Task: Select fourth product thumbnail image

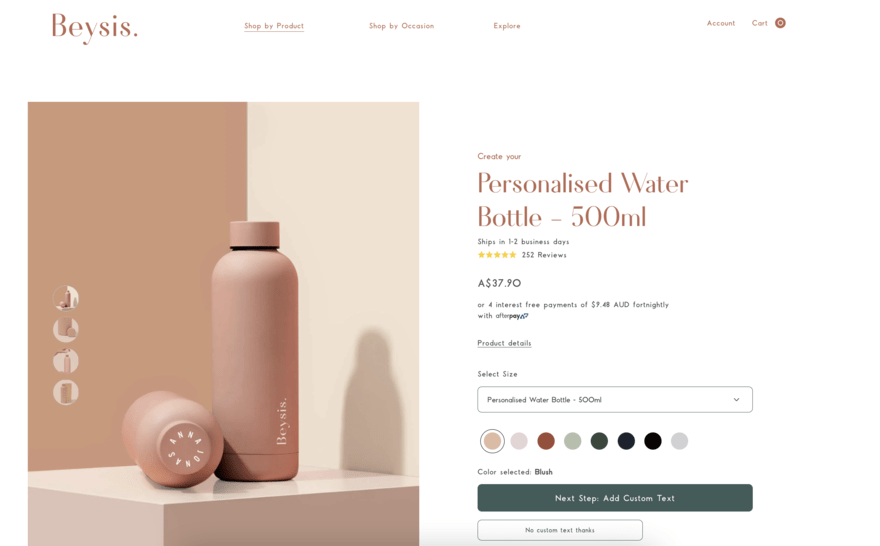Action: click(x=66, y=392)
